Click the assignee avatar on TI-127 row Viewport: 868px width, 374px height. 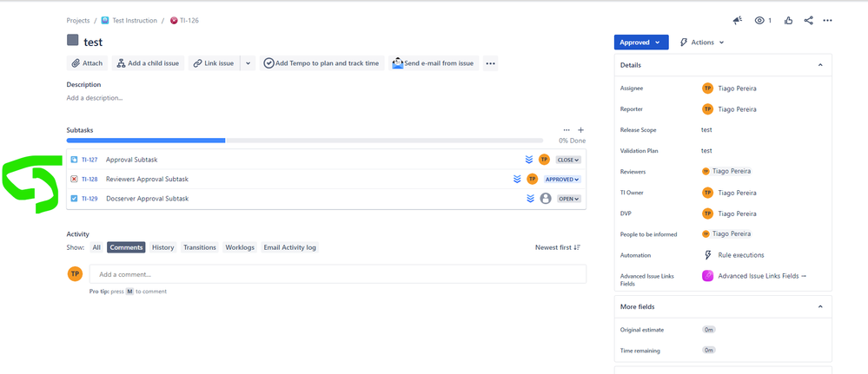click(x=544, y=160)
